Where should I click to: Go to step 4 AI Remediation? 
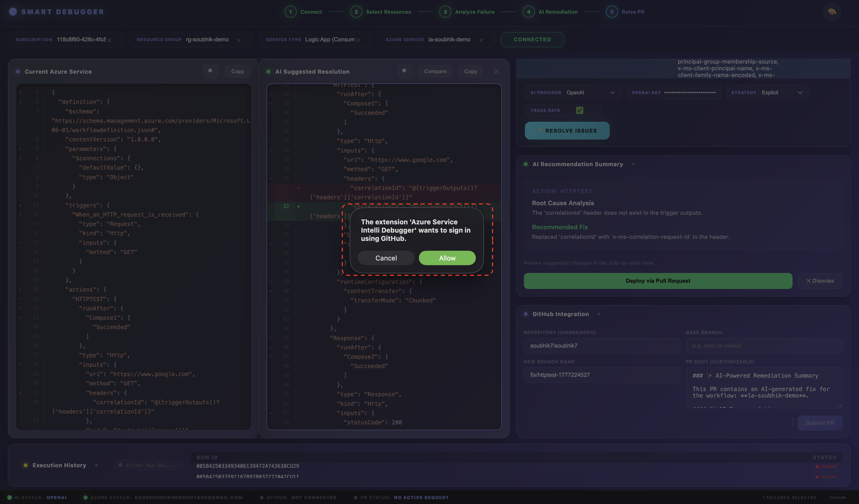(550, 12)
